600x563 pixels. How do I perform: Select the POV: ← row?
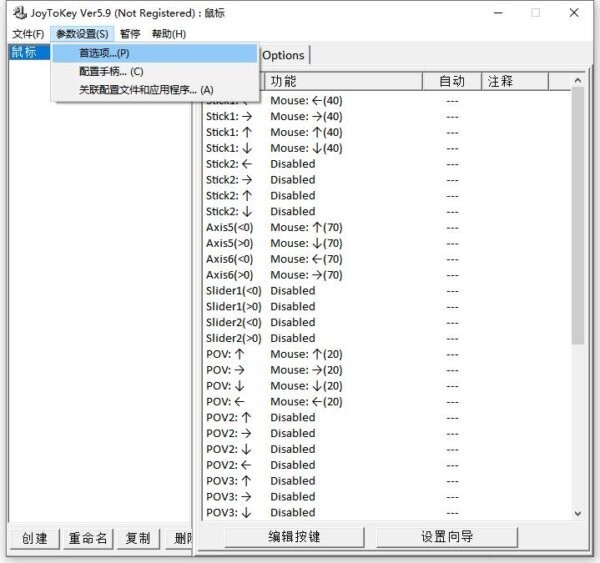click(x=386, y=402)
